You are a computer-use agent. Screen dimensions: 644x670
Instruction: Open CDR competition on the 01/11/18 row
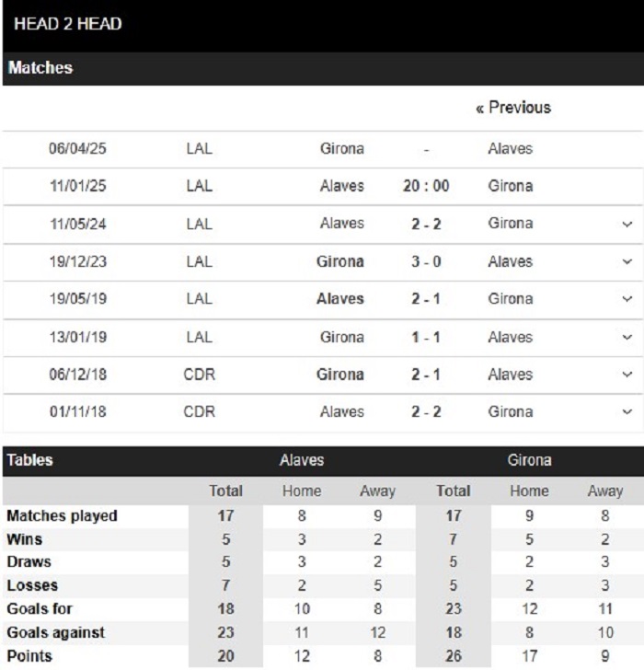(x=199, y=412)
